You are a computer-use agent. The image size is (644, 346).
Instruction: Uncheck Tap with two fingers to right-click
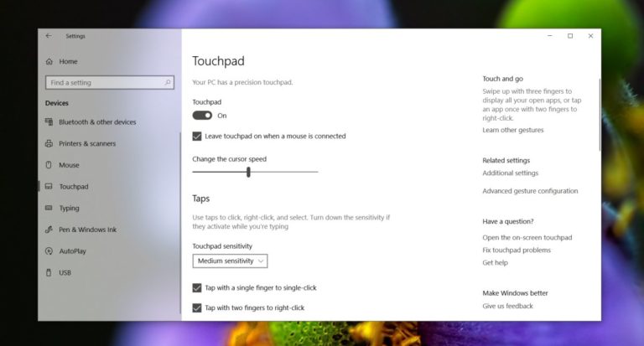click(x=197, y=307)
